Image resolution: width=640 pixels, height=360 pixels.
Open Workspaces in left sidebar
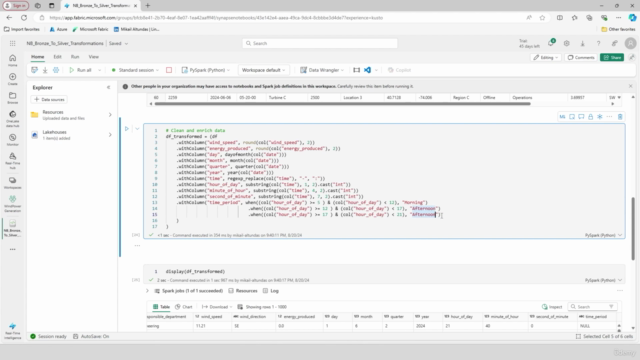pyautogui.click(x=13, y=183)
